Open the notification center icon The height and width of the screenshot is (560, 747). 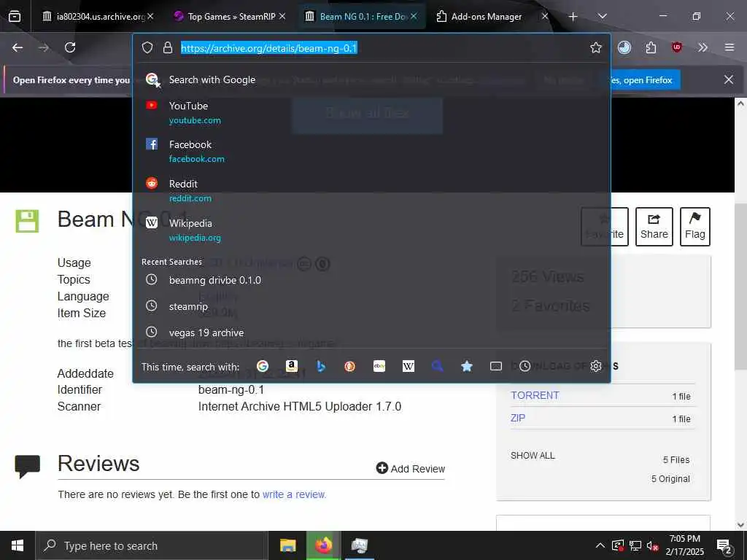point(724,545)
